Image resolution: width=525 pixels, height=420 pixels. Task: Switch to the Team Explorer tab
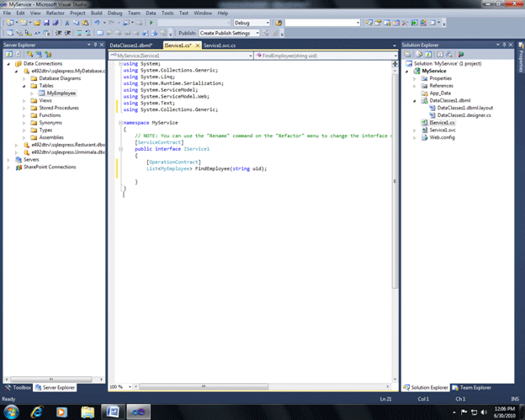(471, 387)
